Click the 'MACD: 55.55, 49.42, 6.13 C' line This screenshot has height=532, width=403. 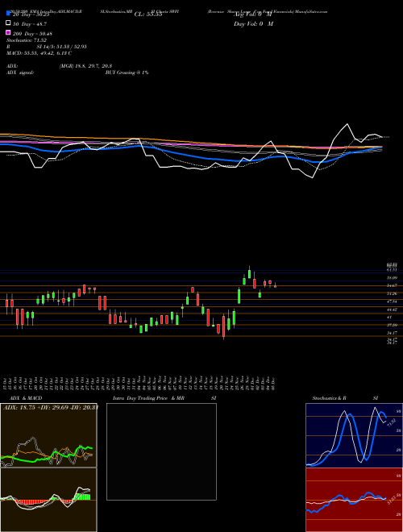point(39,53)
